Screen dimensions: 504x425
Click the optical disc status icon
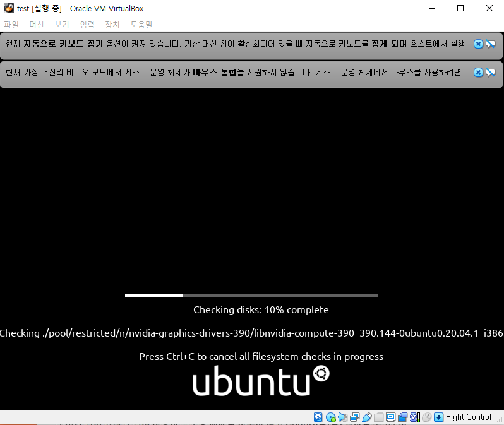pos(331,417)
